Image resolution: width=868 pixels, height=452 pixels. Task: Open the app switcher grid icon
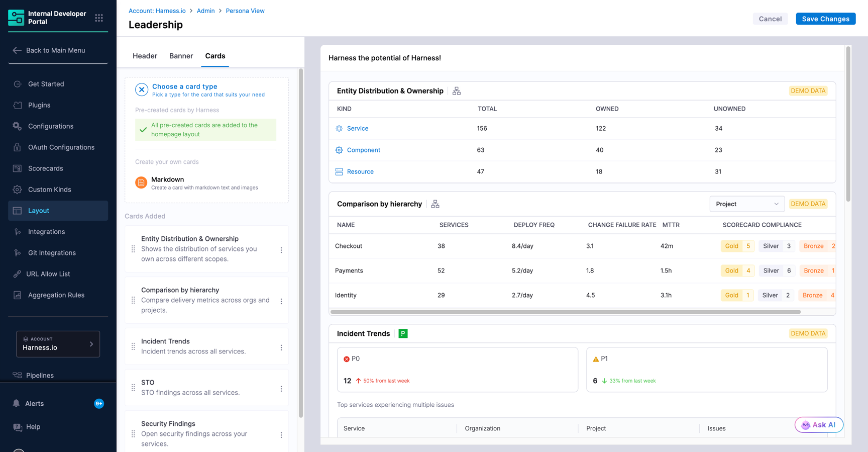click(x=99, y=18)
